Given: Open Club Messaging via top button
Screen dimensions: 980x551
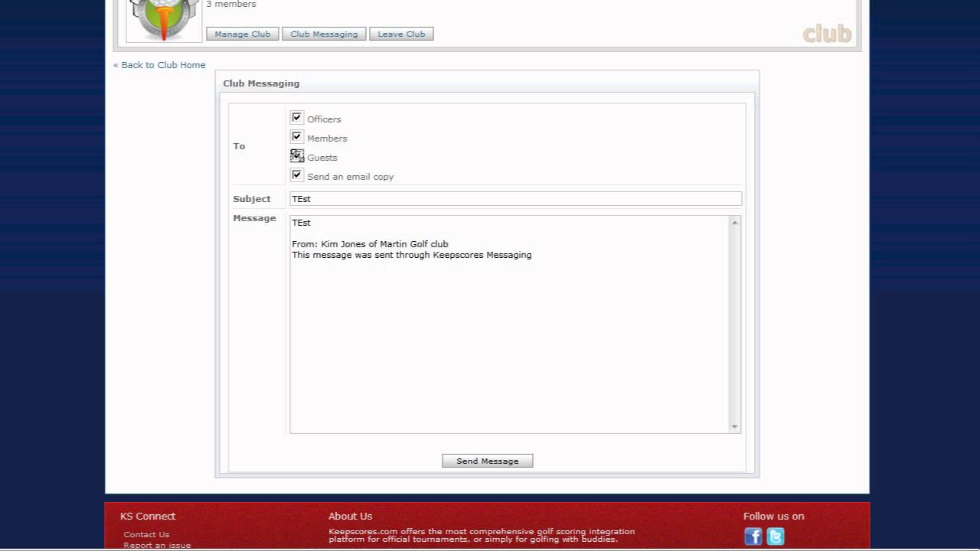Looking at the screenshot, I should coord(324,34).
